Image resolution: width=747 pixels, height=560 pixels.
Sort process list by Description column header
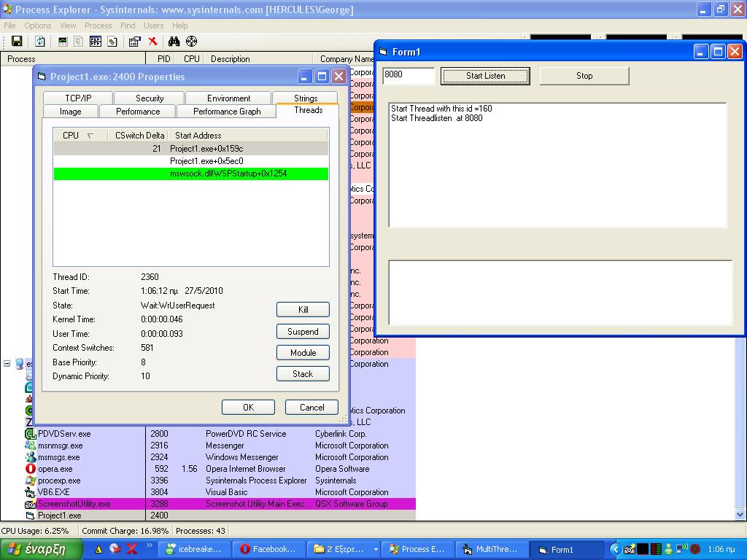[259, 59]
